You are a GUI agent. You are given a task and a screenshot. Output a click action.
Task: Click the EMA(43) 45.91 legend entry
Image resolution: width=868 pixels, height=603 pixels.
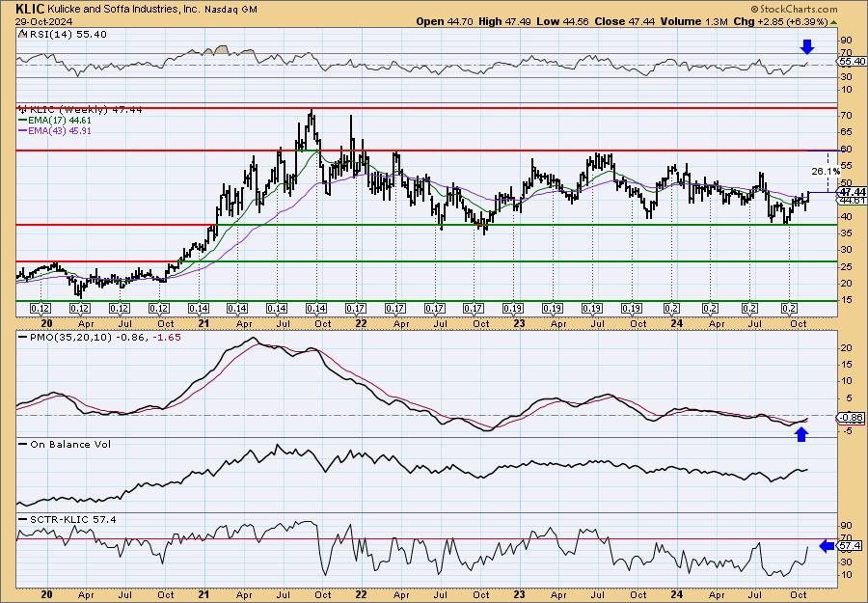[55, 131]
